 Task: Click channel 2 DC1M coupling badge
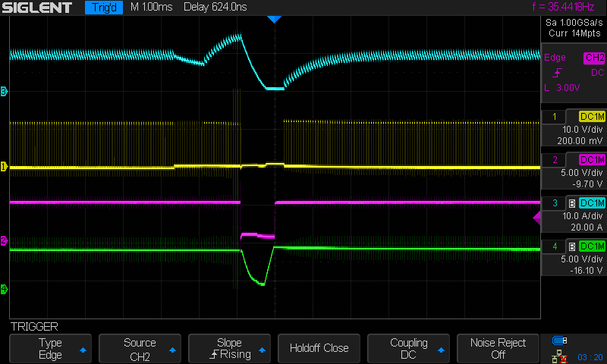592,160
